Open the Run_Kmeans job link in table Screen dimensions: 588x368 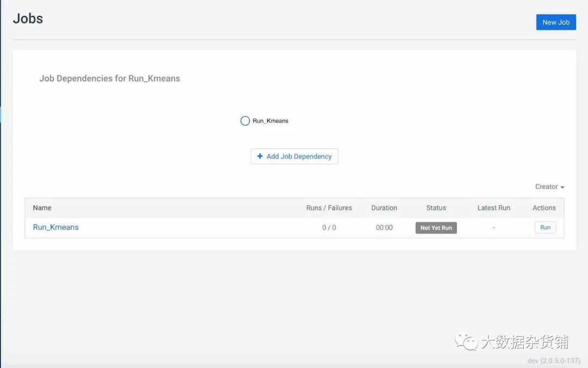(56, 227)
